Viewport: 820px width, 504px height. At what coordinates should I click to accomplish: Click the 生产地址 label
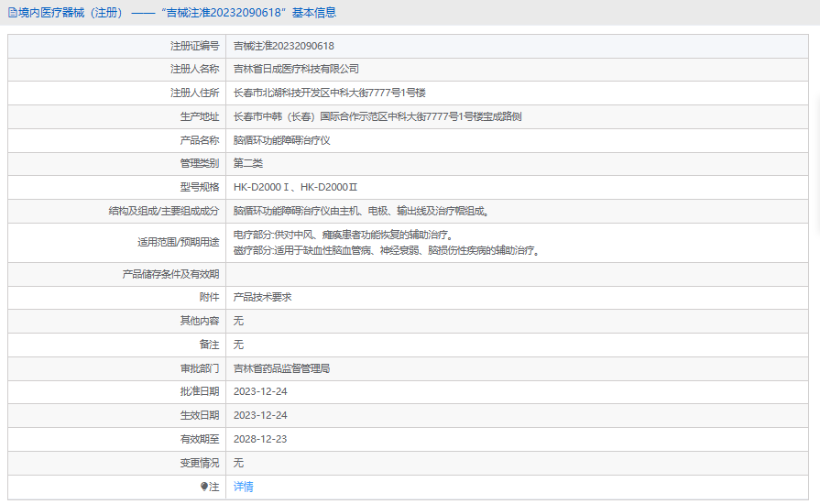point(200,116)
